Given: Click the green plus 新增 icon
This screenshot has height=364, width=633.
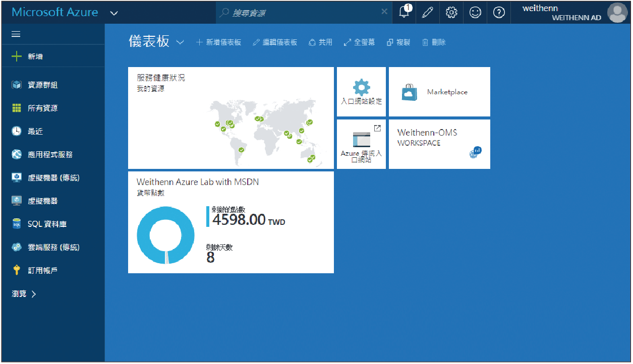Looking at the screenshot, I should point(17,56).
